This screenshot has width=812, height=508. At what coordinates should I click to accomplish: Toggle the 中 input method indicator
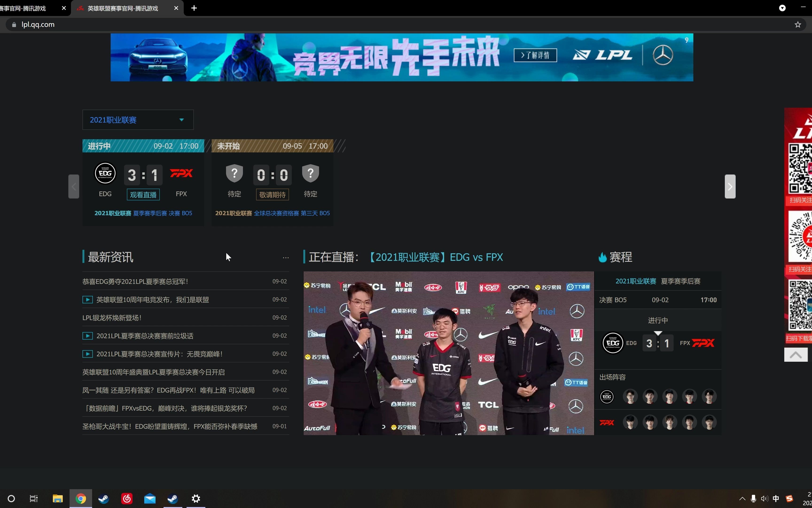point(776,499)
